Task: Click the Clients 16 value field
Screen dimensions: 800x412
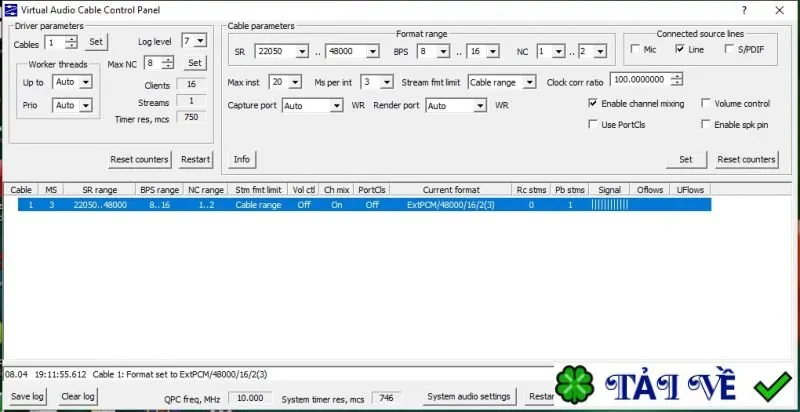Action: 191,84
